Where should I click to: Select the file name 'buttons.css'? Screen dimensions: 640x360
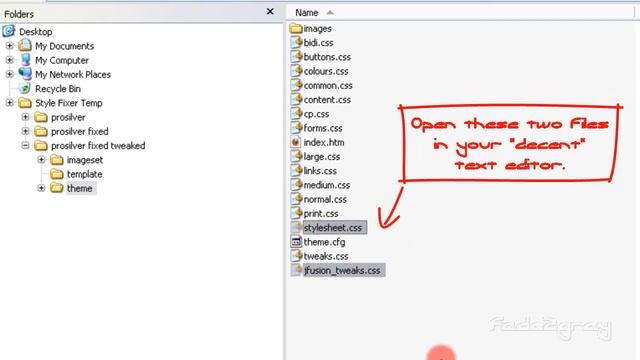point(327,57)
